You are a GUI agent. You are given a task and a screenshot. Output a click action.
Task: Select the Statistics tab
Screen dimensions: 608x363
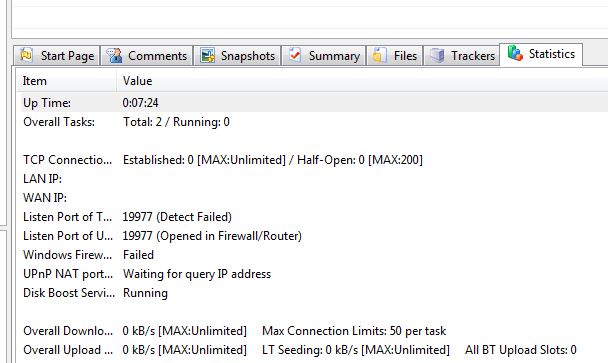click(x=541, y=54)
